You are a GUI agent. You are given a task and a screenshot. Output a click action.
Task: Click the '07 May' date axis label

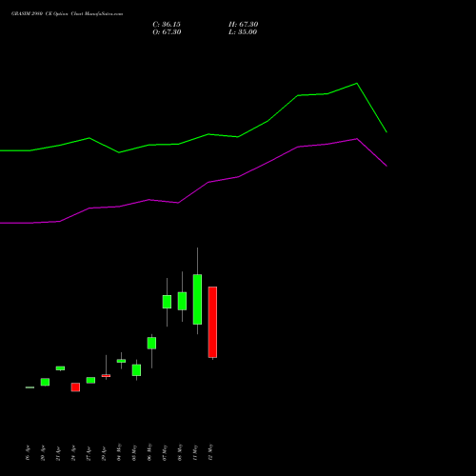coord(165,452)
